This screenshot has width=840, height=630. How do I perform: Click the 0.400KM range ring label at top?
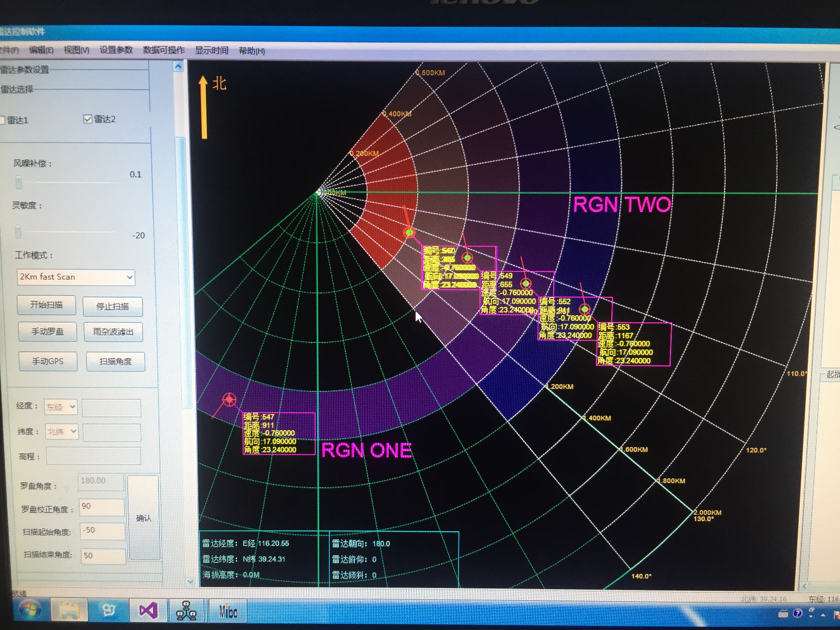coord(397,113)
